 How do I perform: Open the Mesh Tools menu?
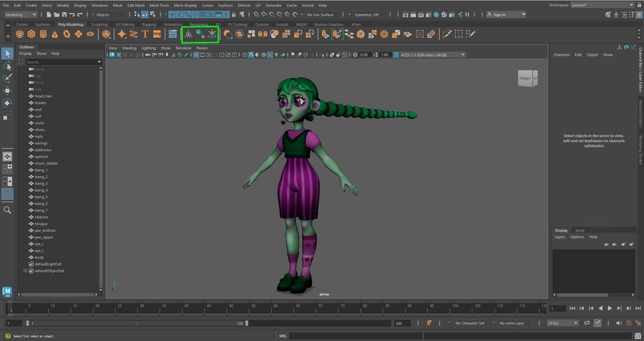click(x=158, y=5)
